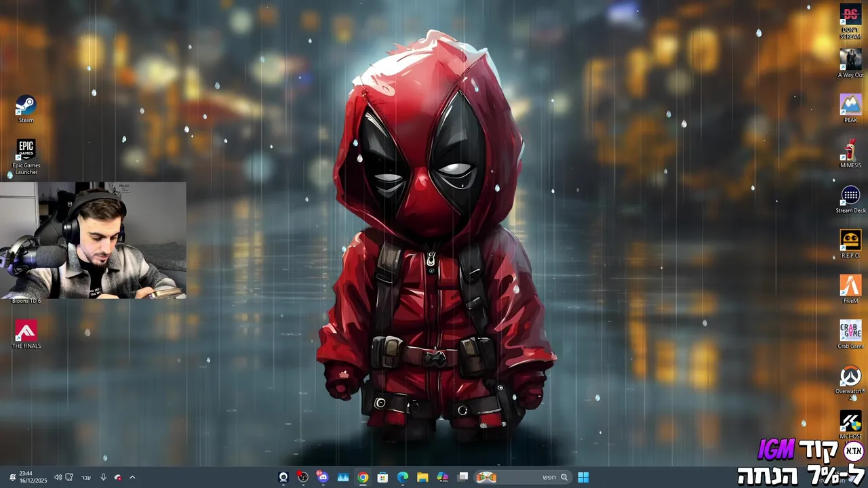Select the MIMESIS desktop icon
Viewport: 868px width, 488px height.
[x=850, y=154]
